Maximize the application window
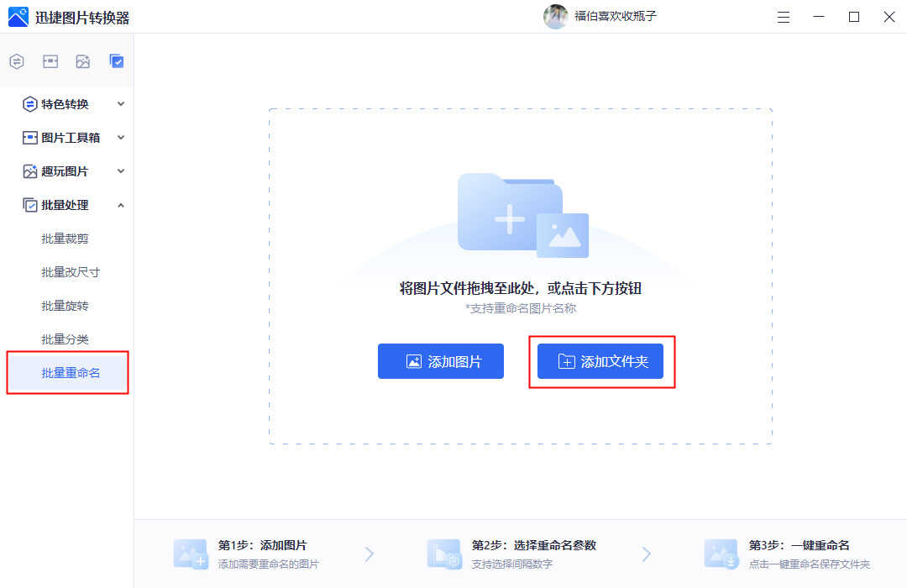The image size is (907, 588). point(854,17)
